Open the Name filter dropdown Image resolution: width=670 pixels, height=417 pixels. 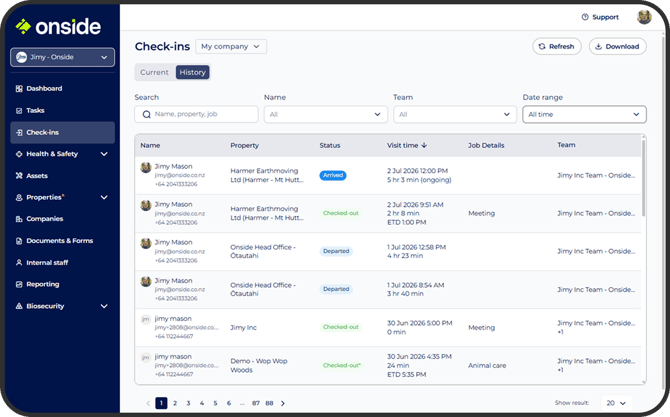pos(326,115)
